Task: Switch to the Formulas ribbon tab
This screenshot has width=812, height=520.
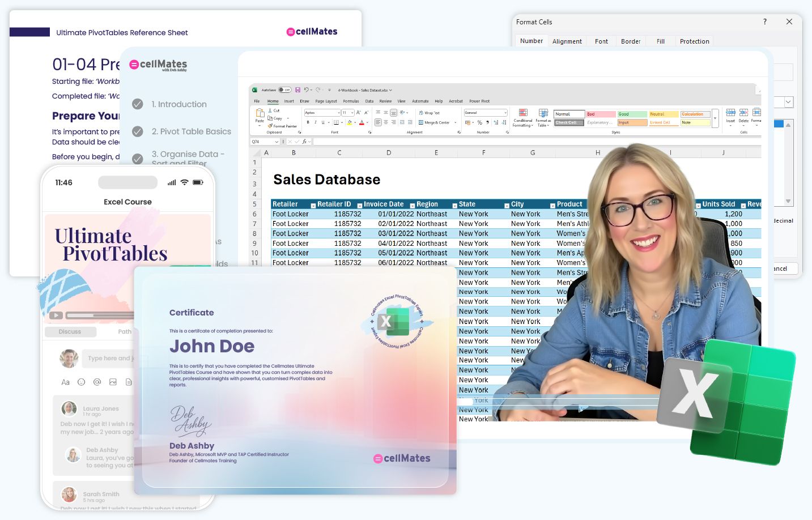Action: pos(351,101)
